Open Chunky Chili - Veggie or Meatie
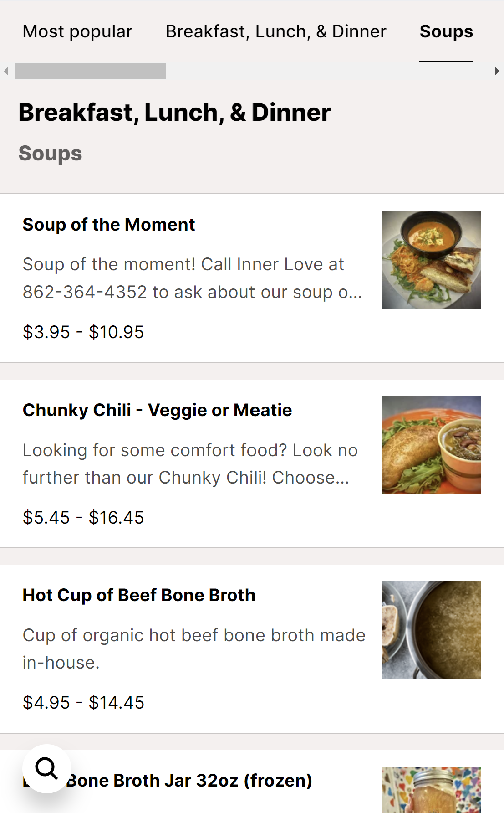504x813 pixels. click(157, 410)
